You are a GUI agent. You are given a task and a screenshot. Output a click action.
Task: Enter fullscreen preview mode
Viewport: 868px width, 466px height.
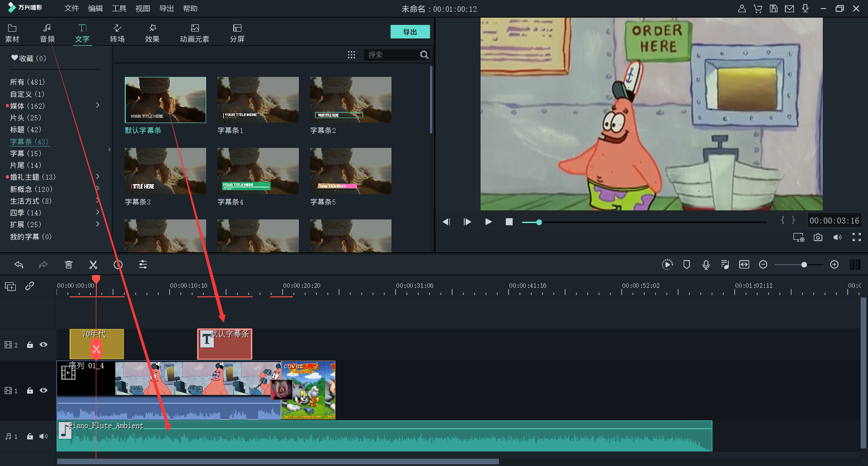click(x=856, y=238)
